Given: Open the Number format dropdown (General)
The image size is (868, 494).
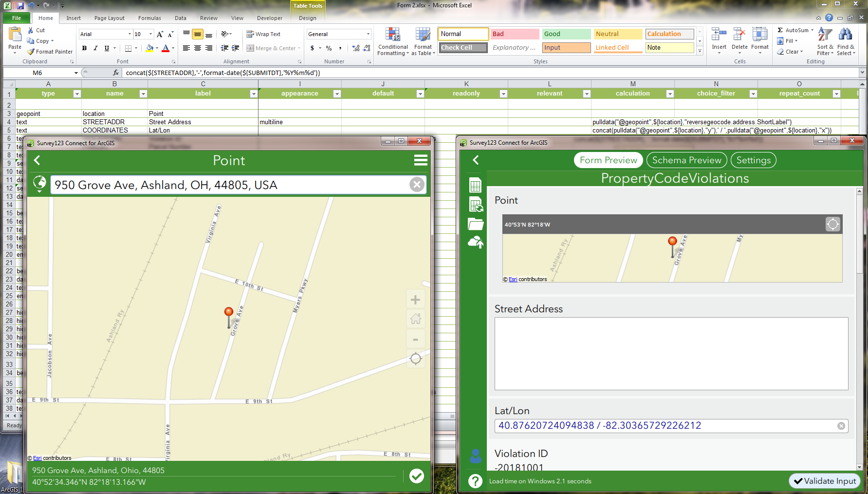Looking at the screenshot, I should (368, 34).
